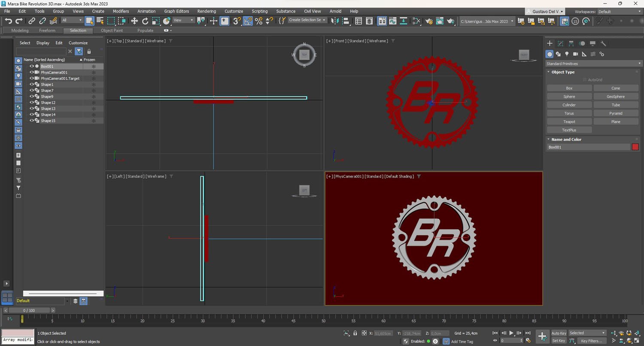The width and height of the screenshot is (644, 346).
Task: Open the Key Filters button
Action: [592, 341]
